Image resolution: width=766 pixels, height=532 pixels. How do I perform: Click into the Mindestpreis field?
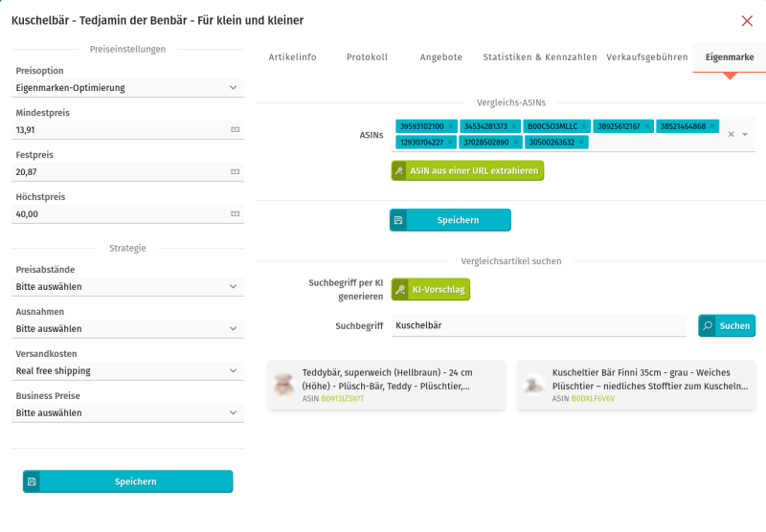coord(127,130)
